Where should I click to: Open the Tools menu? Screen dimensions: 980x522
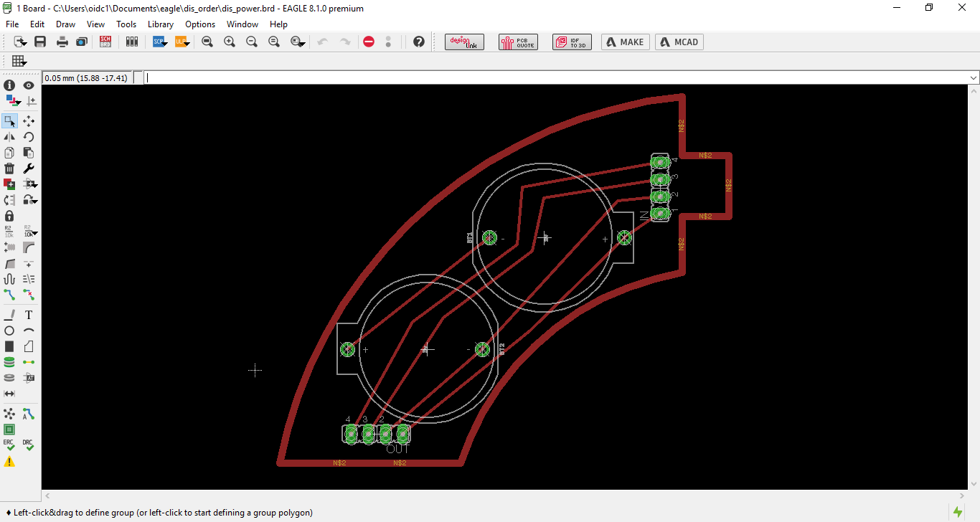pos(126,24)
